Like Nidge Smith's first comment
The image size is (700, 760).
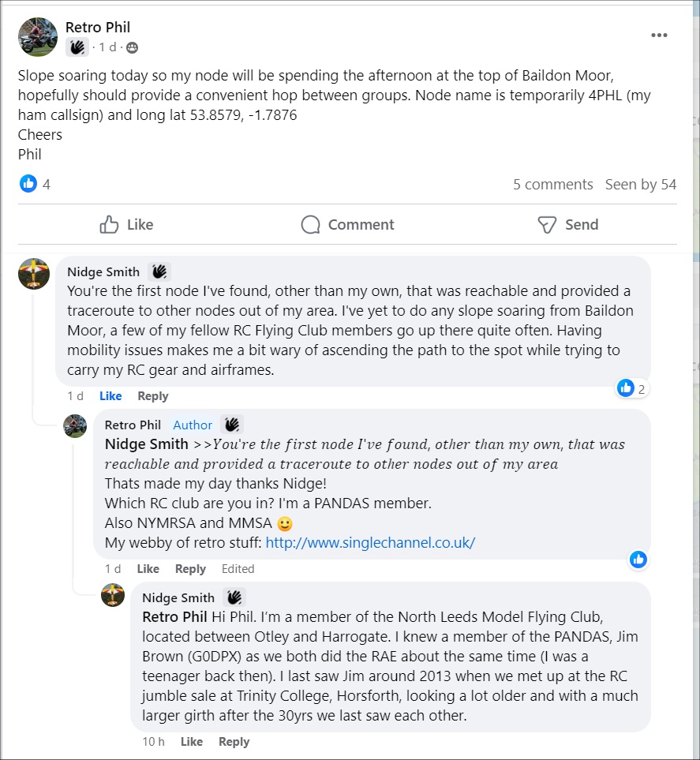click(110, 396)
